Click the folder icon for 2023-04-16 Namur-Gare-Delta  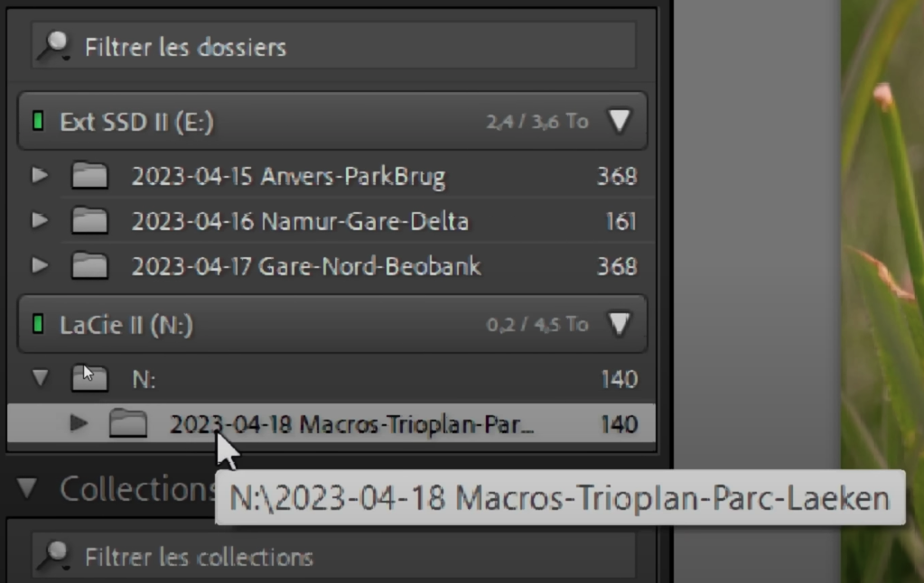pos(89,221)
